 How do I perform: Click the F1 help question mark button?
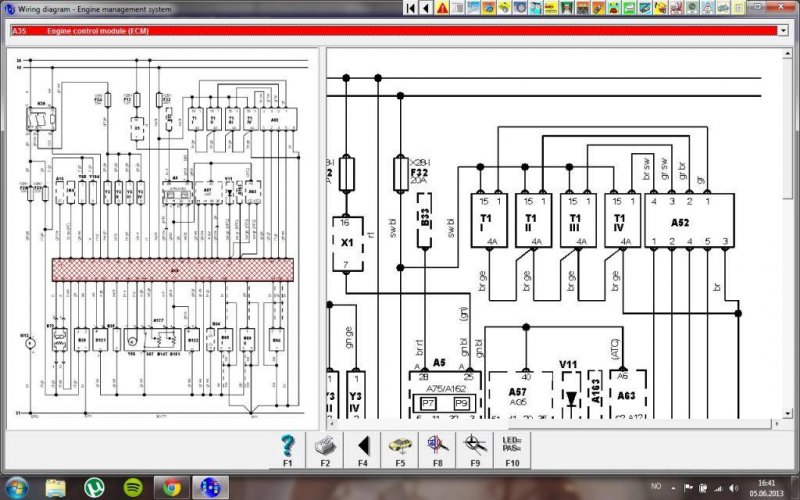click(x=288, y=445)
